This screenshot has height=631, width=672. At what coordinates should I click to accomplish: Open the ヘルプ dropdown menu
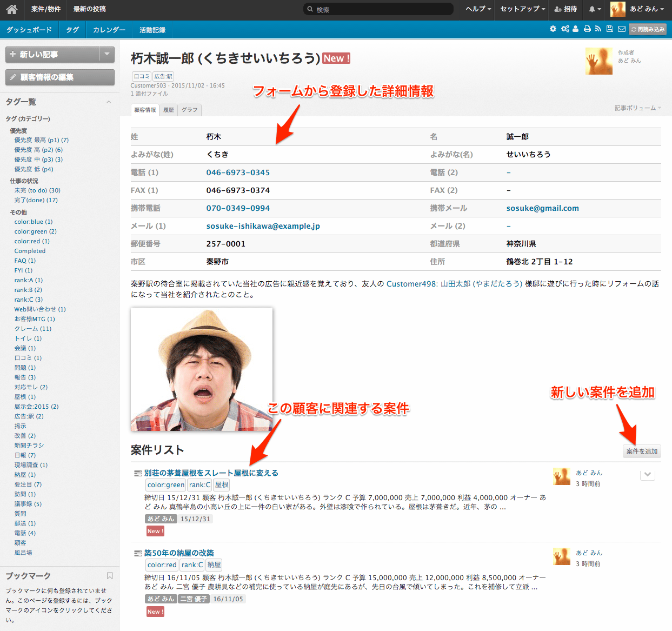point(478,9)
